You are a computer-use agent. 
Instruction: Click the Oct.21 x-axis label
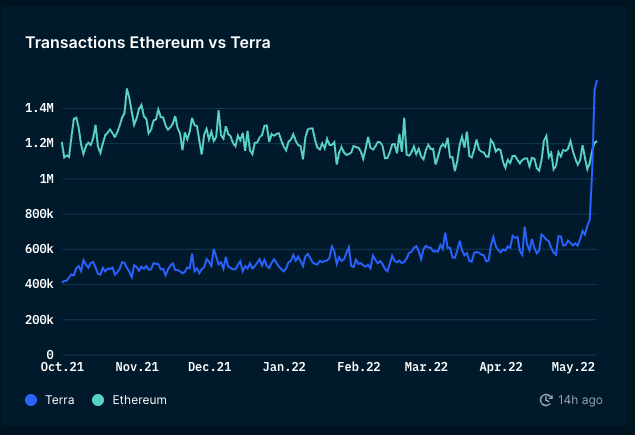[62, 367]
